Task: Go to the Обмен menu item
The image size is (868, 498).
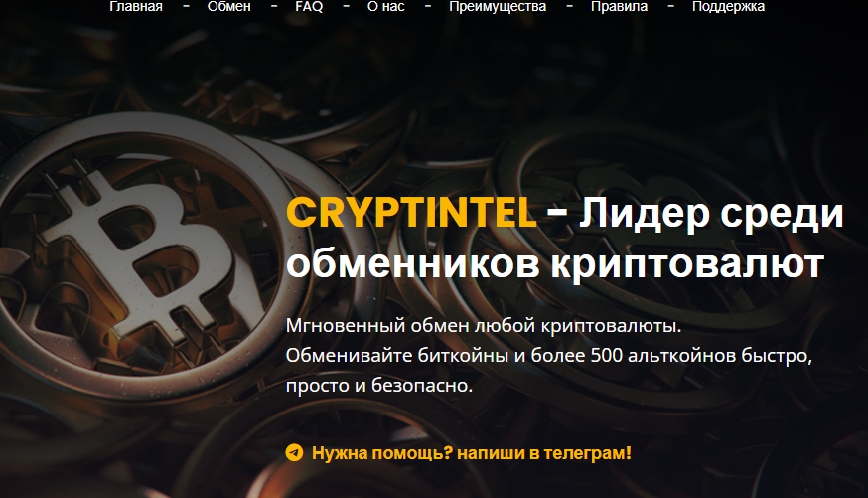Action: [228, 7]
